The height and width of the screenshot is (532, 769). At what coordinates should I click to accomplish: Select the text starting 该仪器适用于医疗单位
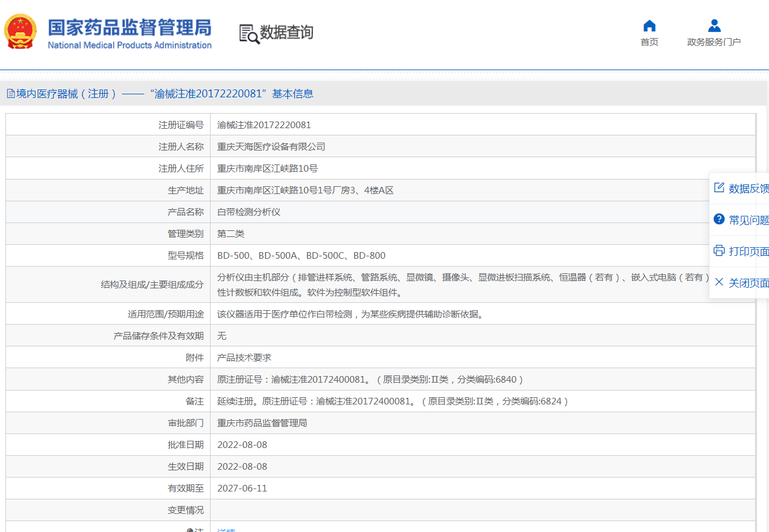(x=352, y=314)
